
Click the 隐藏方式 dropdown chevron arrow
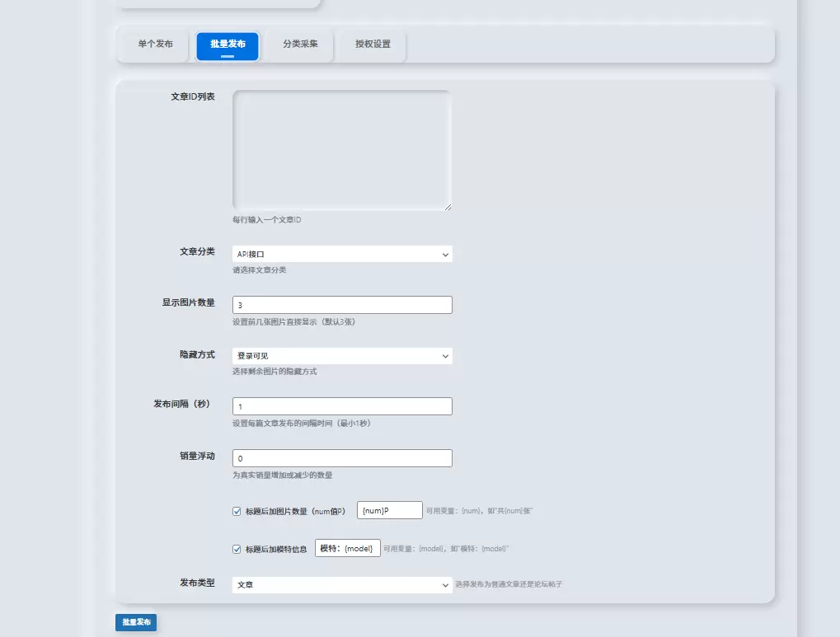445,356
